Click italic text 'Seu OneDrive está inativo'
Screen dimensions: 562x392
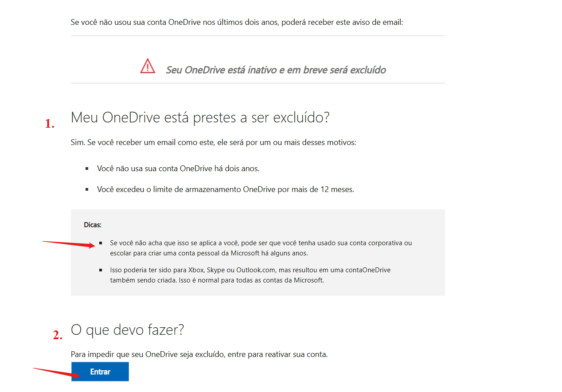point(220,70)
